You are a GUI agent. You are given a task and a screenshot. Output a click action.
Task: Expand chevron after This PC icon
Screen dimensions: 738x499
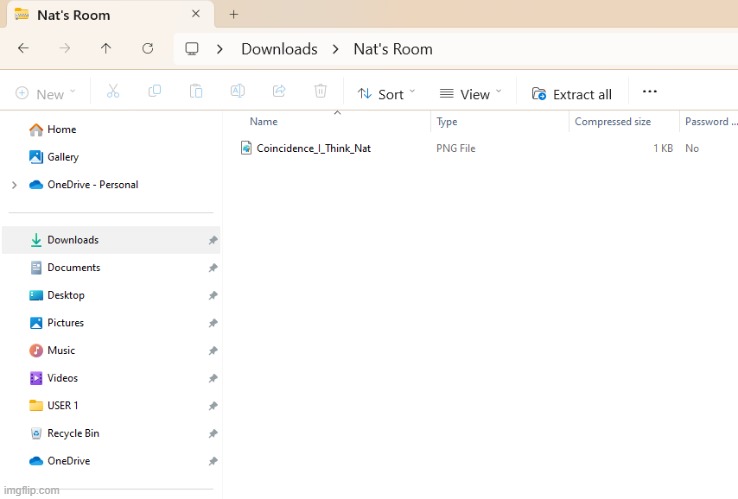click(x=219, y=49)
